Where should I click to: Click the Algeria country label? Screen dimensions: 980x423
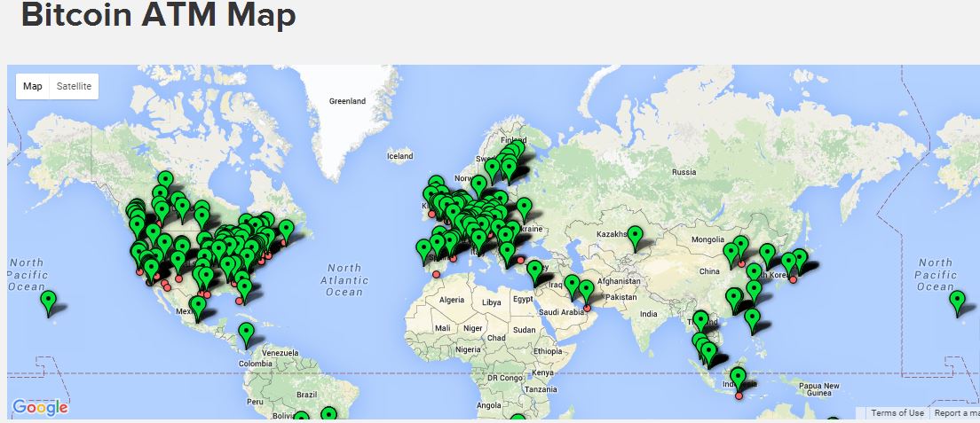click(452, 301)
